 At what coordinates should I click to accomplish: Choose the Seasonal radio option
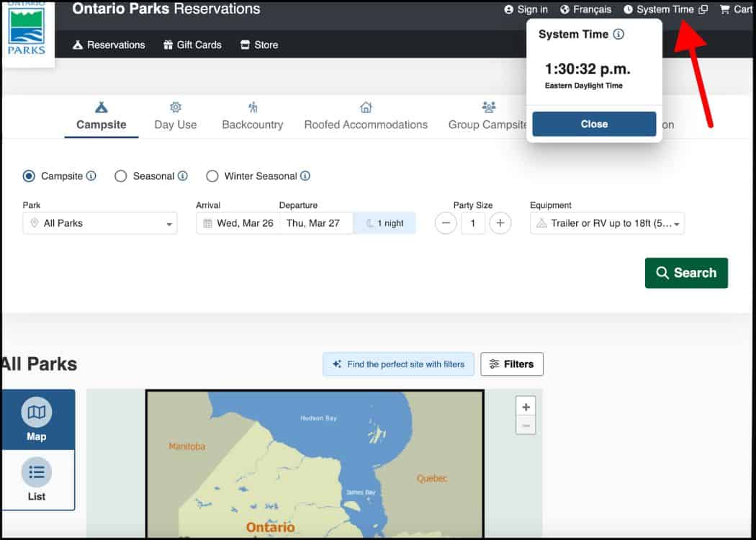(x=120, y=176)
